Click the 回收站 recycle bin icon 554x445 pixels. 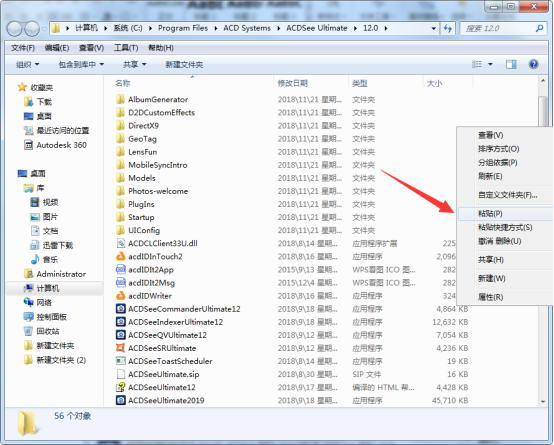point(28,331)
